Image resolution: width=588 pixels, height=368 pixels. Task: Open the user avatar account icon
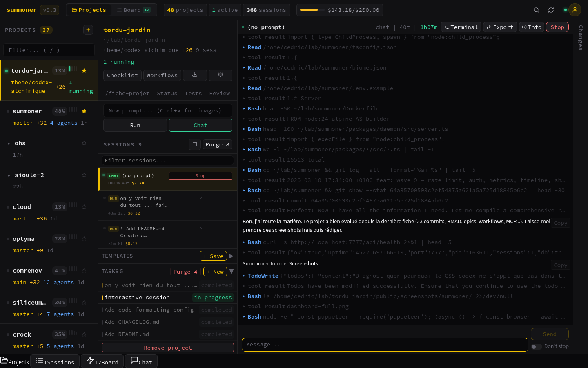(x=575, y=9)
